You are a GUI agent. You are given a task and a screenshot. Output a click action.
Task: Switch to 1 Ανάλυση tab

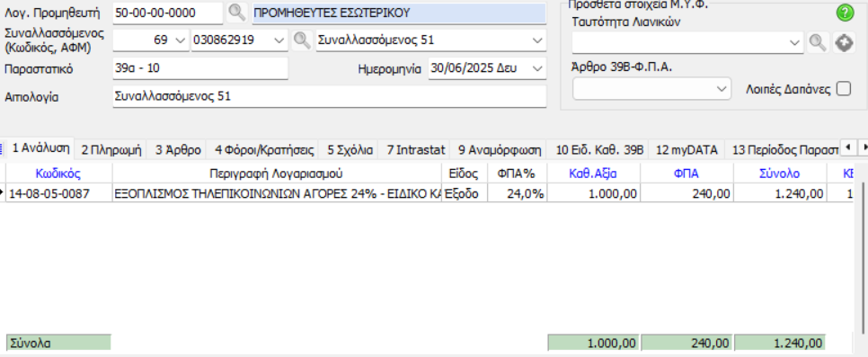pos(40,148)
